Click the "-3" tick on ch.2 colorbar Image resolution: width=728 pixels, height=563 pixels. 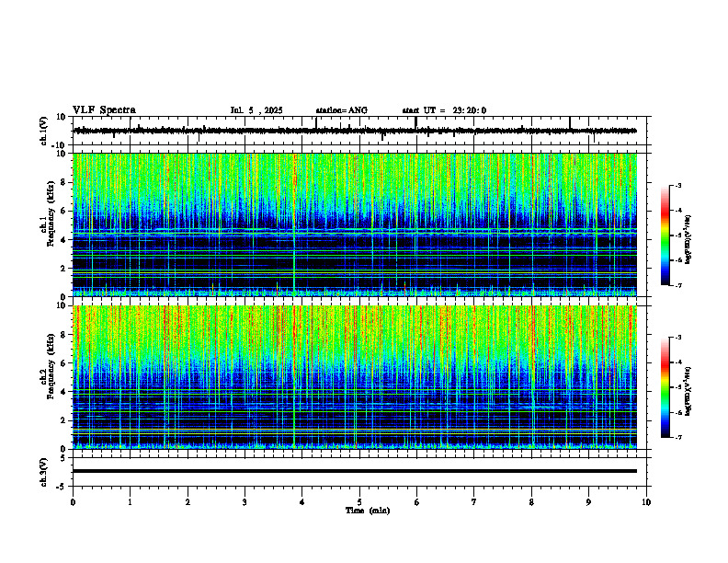677,338
